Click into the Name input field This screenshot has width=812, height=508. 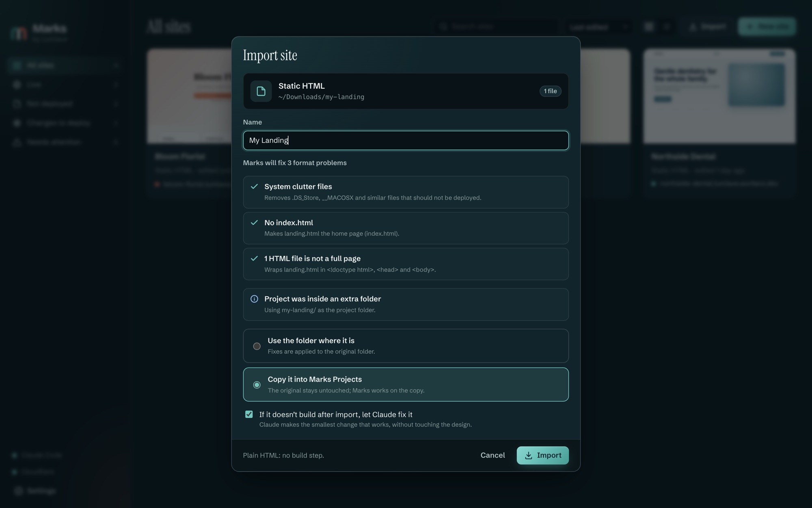click(x=406, y=140)
